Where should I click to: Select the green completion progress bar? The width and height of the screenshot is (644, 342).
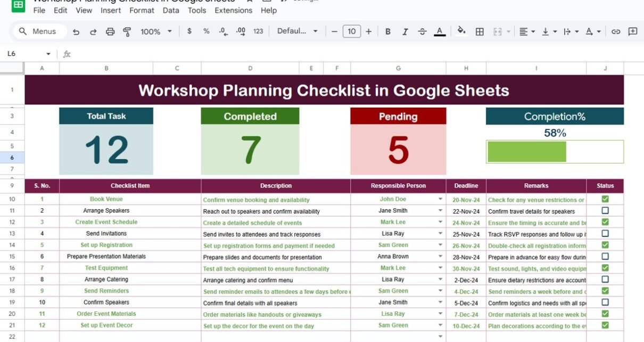527,152
